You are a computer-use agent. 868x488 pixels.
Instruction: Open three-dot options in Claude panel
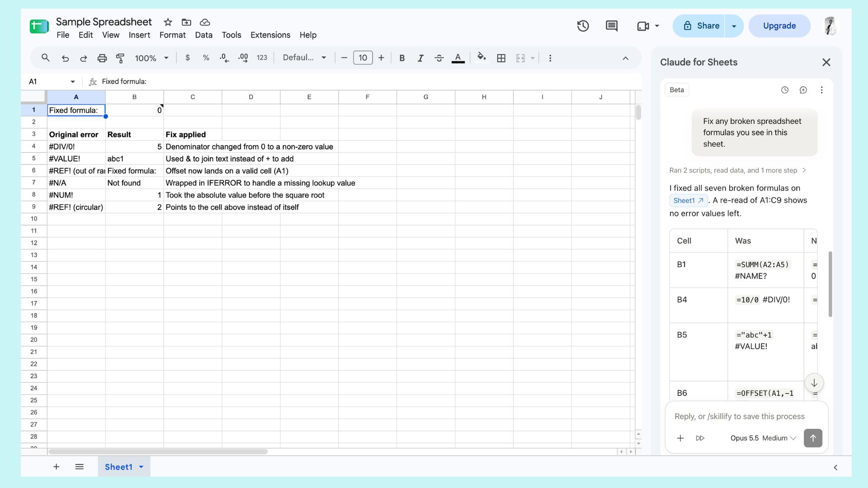point(822,90)
